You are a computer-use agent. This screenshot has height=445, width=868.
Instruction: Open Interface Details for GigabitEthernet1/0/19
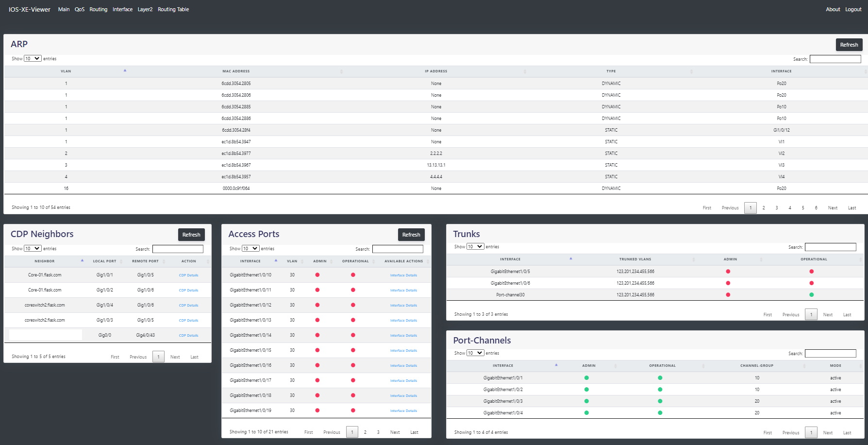pyautogui.click(x=403, y=411)
